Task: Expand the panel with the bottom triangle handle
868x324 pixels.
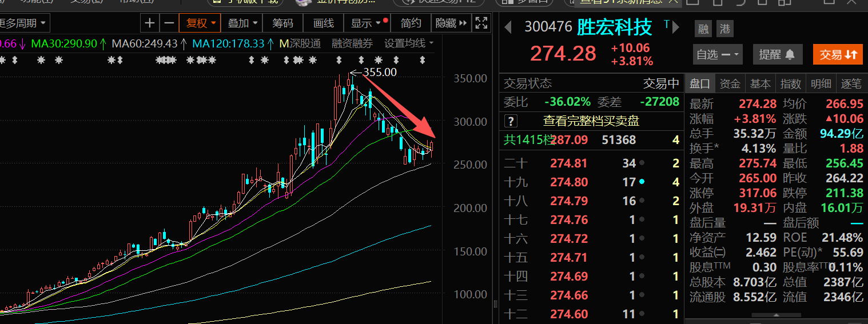Action: click(x=776, y=315)
